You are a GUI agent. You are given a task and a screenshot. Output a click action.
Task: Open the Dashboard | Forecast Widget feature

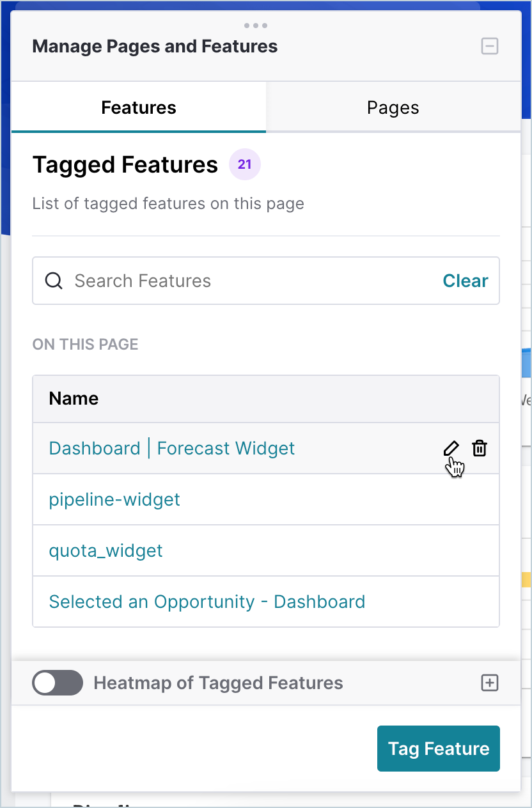pyautogui.click(x=172, y=448)
